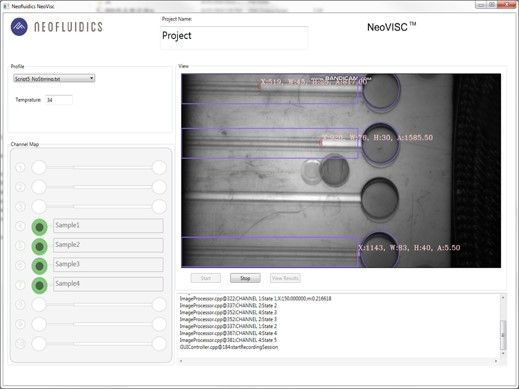Click the Sample1 name field

(x=108, y=226)
